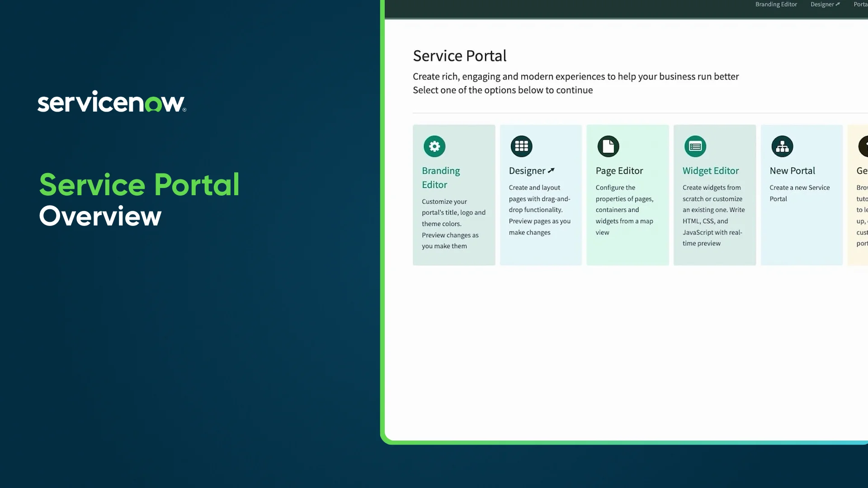868x488 pixels.
Task: Click the arrow icon beside Designer card title
Action: 551,171
